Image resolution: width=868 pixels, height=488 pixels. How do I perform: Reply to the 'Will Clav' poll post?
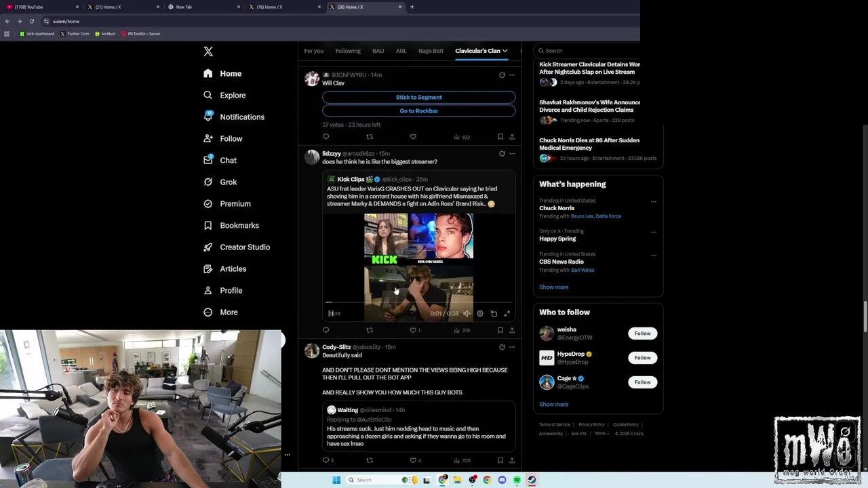(325, 137)
